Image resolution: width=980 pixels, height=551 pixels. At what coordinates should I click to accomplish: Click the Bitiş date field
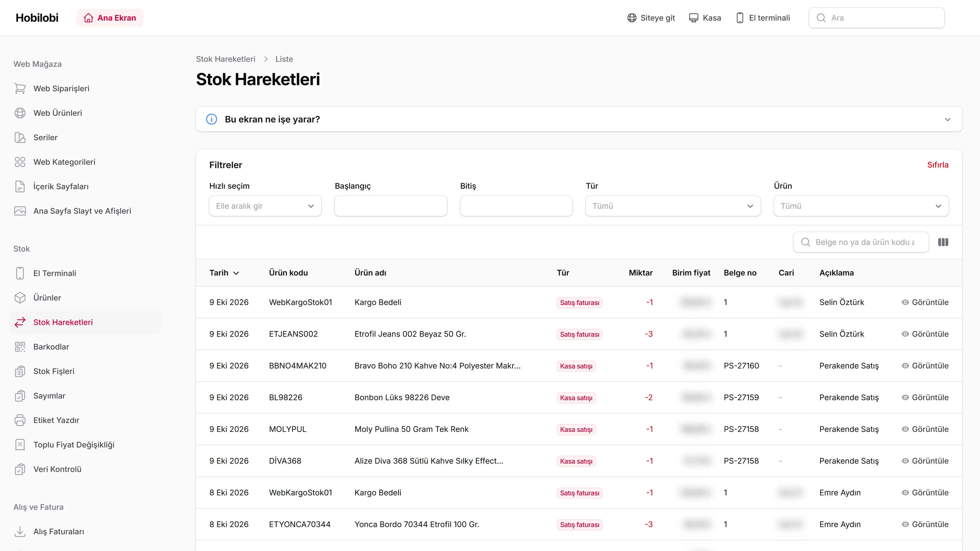click(x=516, y=206)
